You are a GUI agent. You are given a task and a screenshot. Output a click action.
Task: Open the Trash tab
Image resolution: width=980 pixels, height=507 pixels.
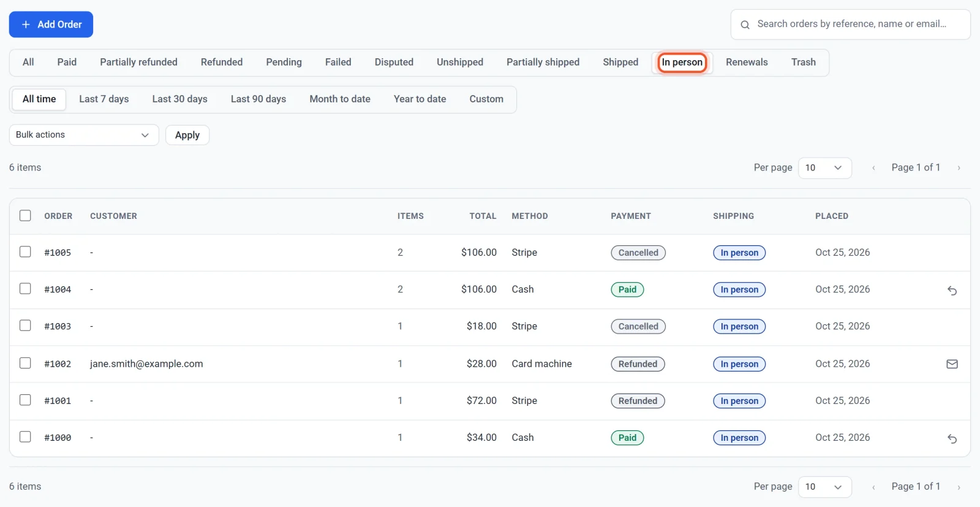pyautogui.click(x=803, y=63)
